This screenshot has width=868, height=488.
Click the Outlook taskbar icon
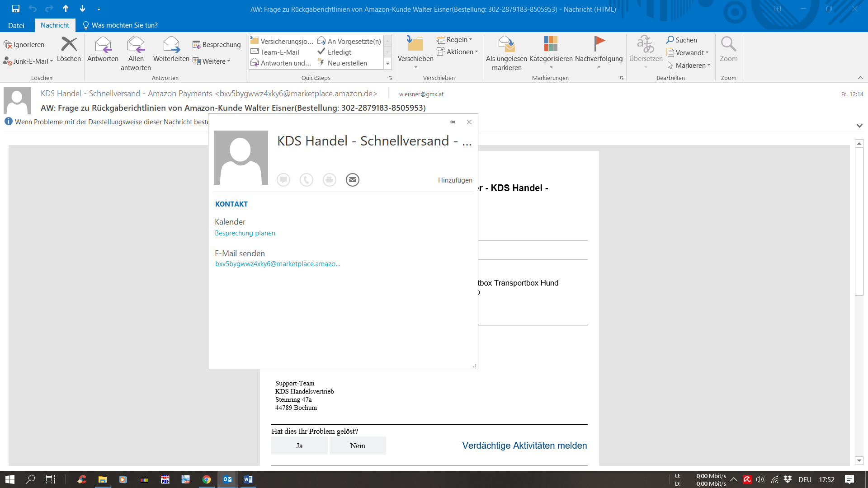[x=227, y=479]
